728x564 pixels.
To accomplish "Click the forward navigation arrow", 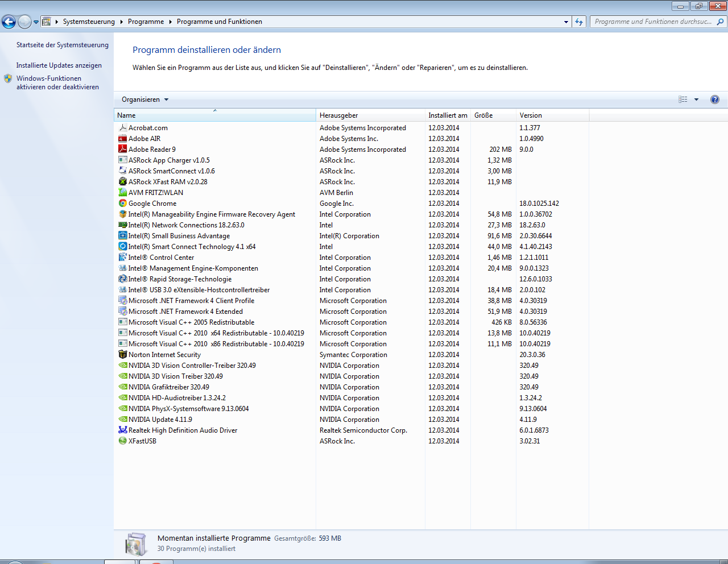I will (24, 22).
